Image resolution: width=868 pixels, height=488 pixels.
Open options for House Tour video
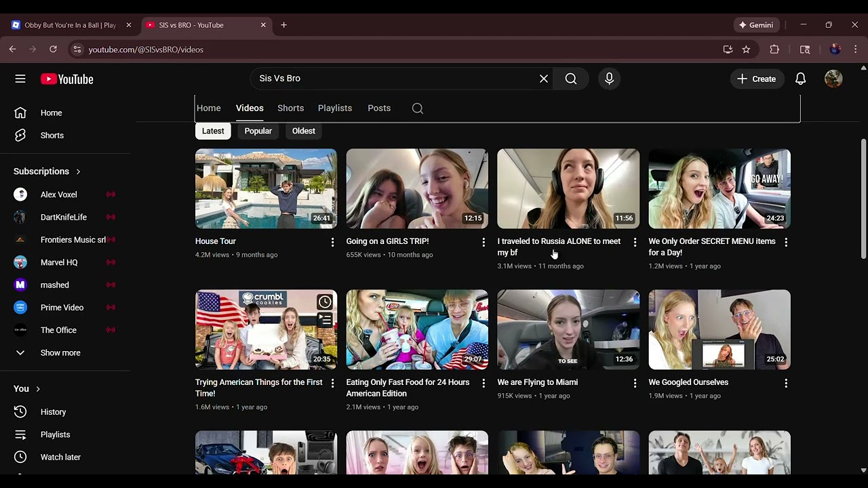tap(332, 242)
